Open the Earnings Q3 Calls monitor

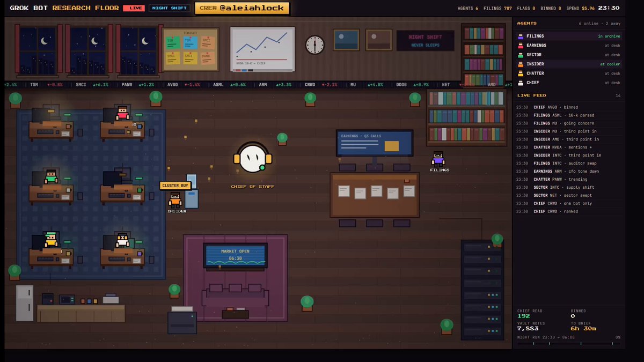375,143
